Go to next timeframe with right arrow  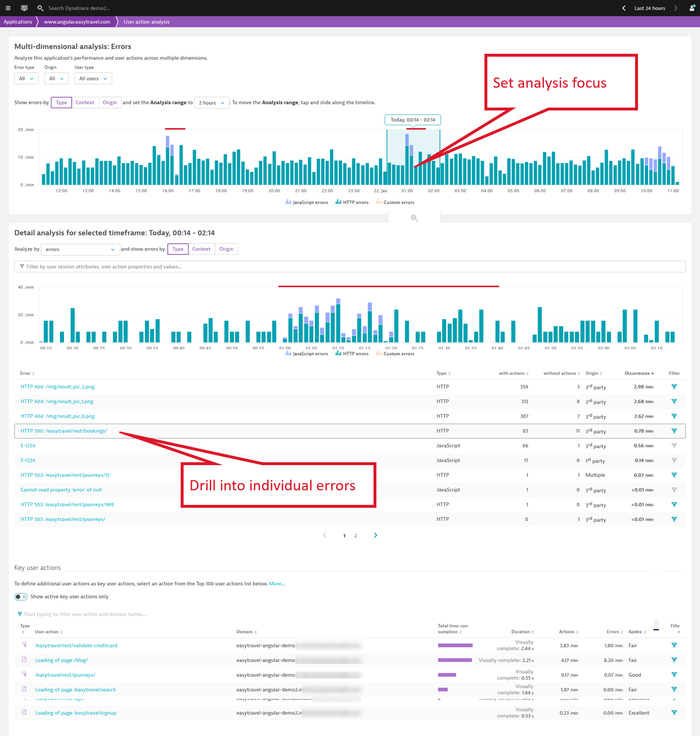(x=676, y=8)
